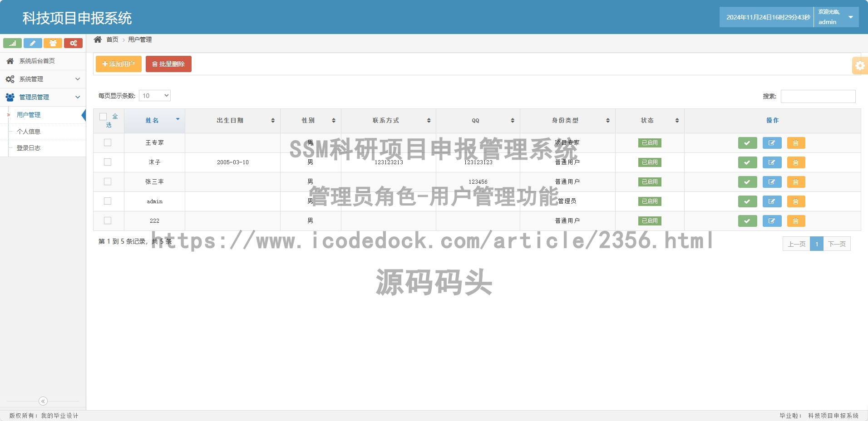Edit the 王专家 user row
The image size is (868, 421).
pyautogui.click(x=772, y=143)
